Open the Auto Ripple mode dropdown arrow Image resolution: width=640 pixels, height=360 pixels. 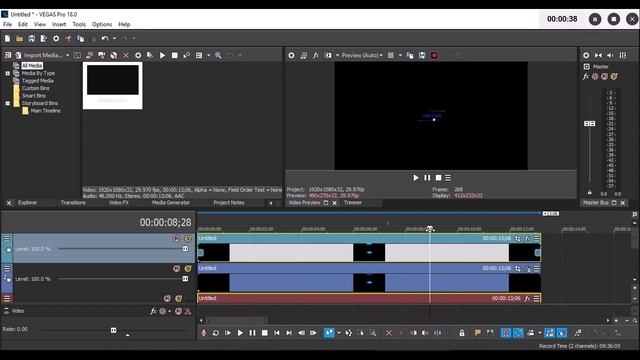click(540, 333)
